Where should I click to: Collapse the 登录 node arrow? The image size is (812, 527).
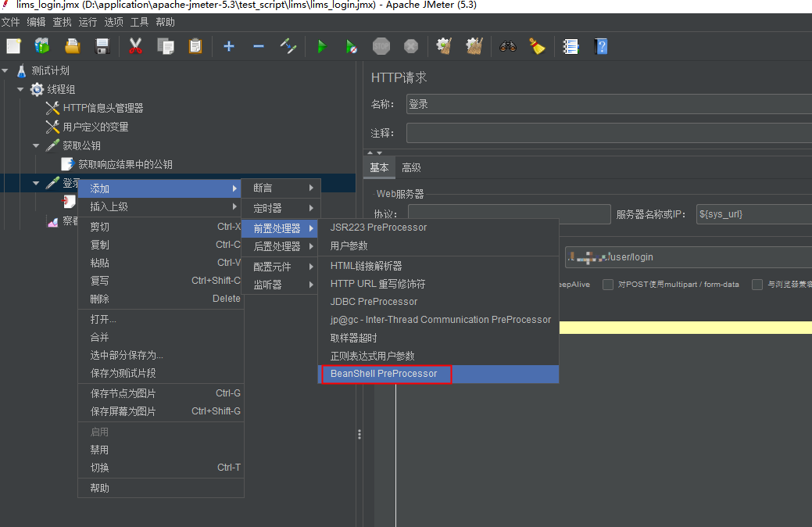(36, 183)
